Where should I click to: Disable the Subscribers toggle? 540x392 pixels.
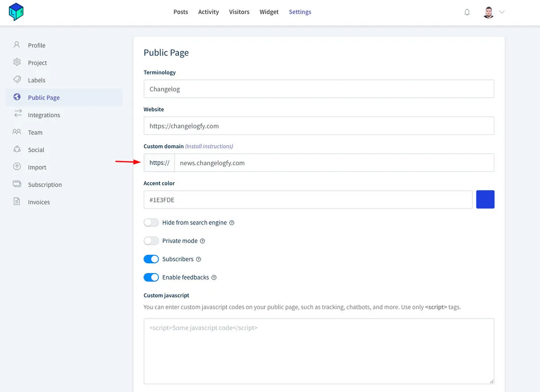coord(151,259)
